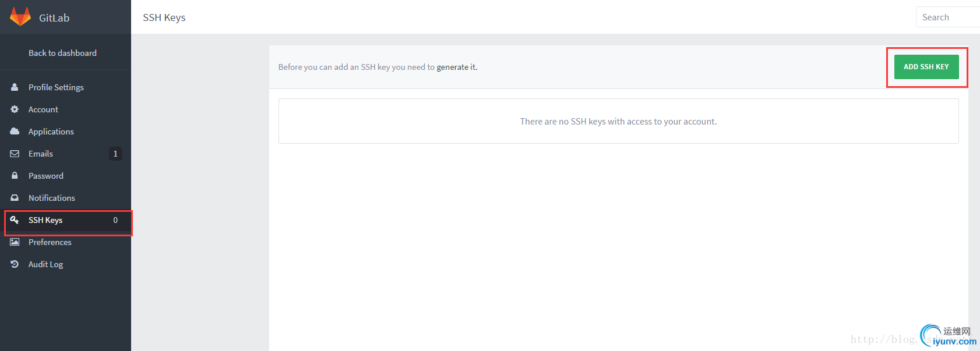
Task: Focus the Search input field
Action: (949, 17)
